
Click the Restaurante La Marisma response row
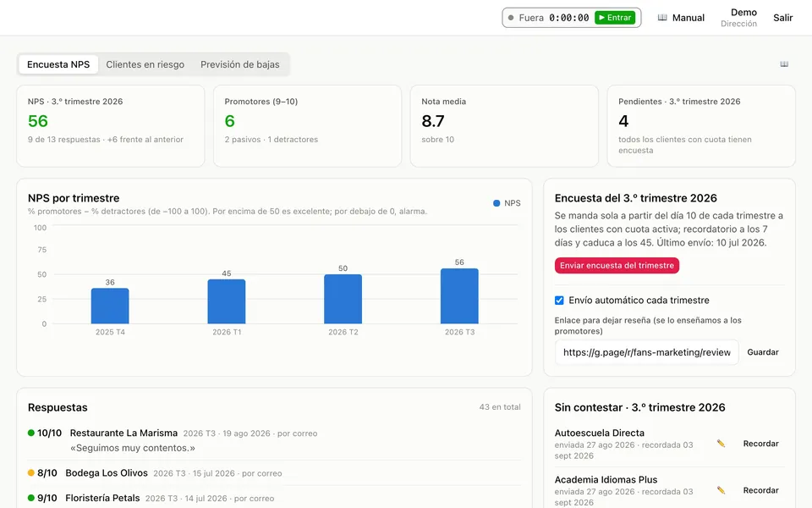tap(274, 440)
